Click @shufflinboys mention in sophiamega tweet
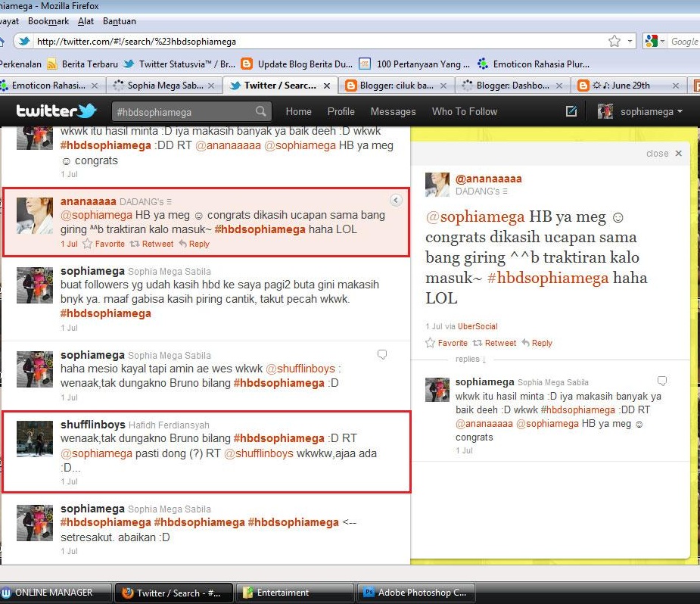 [x=300, y=369]
